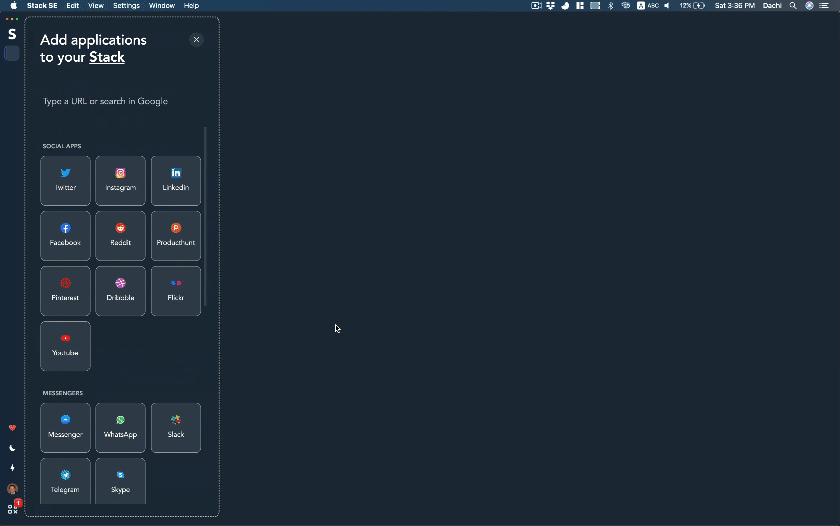Viewport: 840px width, 526px height.
Task: Add Pinterest application
Action: coord(65,291)
